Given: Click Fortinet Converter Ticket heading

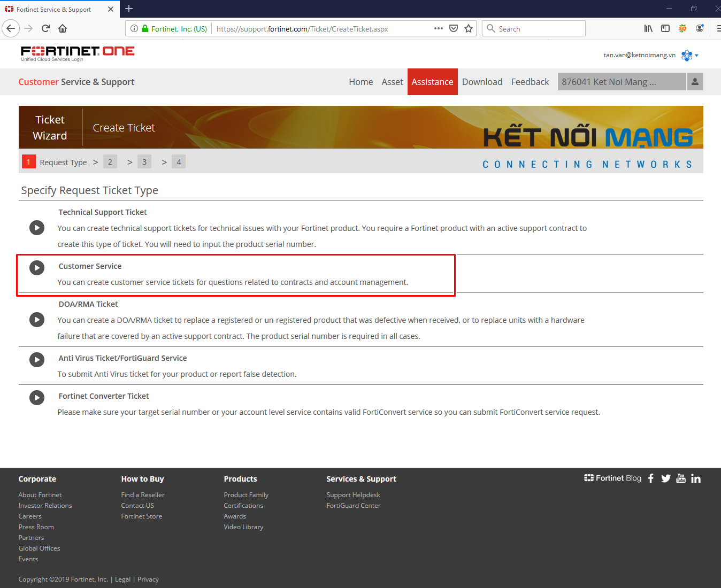Looking at the screenshot, I should (x=104, y=396).
